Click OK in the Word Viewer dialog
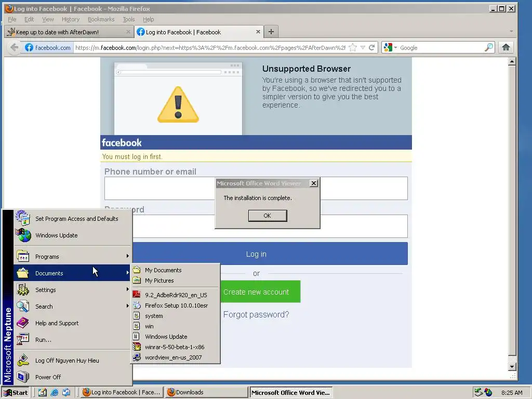 click(x=268, y=216)
